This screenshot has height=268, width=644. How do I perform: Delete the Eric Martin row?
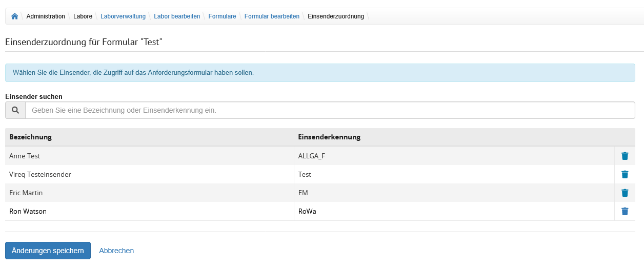tap(625, 193)
